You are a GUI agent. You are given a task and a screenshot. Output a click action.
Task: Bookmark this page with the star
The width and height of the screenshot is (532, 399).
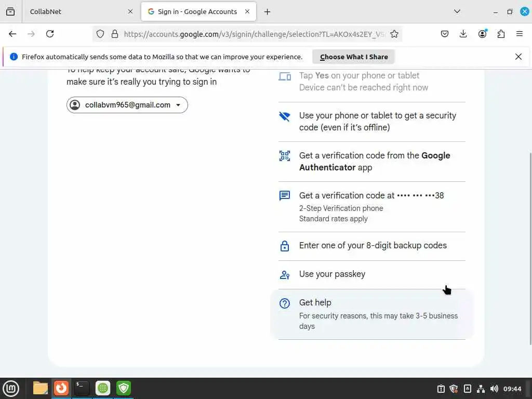click(x=394, y=34)
